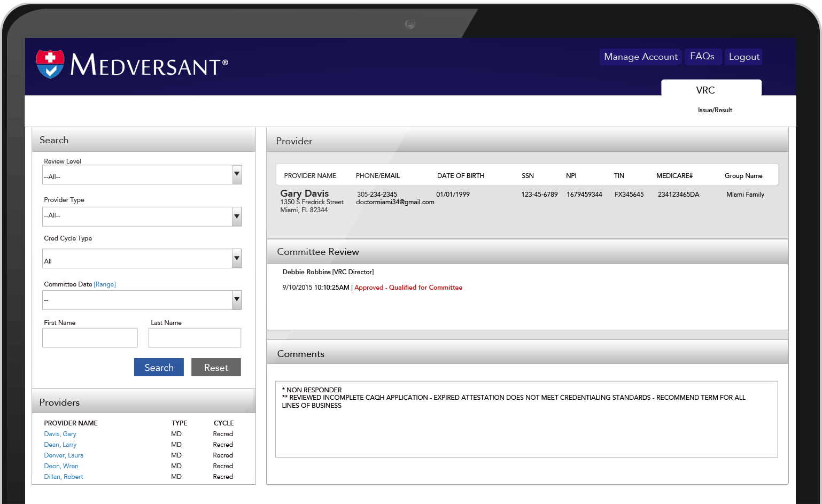
Task: Expand the Provider Type dropdown
Action: 236,216
